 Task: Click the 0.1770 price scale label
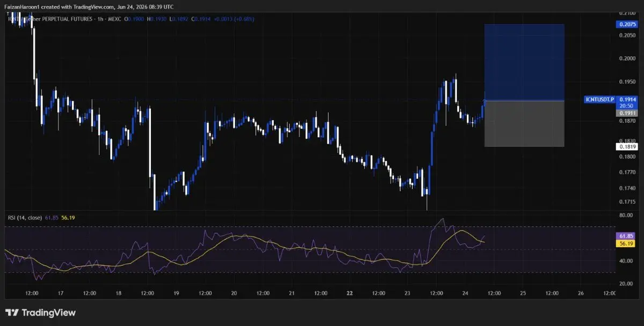pos(627,172)
